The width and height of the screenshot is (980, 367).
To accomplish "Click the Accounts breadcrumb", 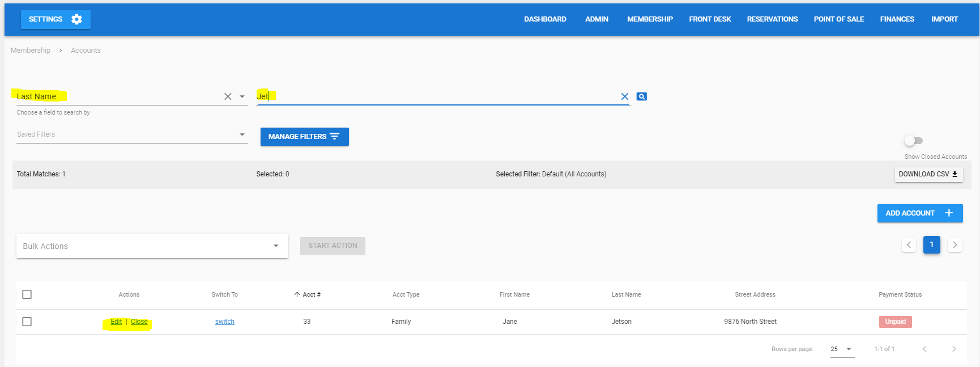I will 86,50.
